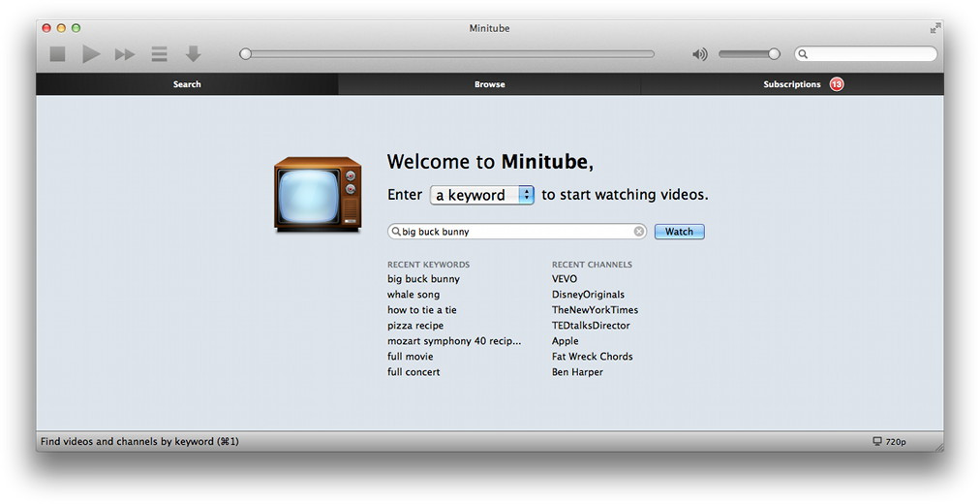Screen dimensions: 980x504
Task: Click the Watch button
Action: pos(680,232)
